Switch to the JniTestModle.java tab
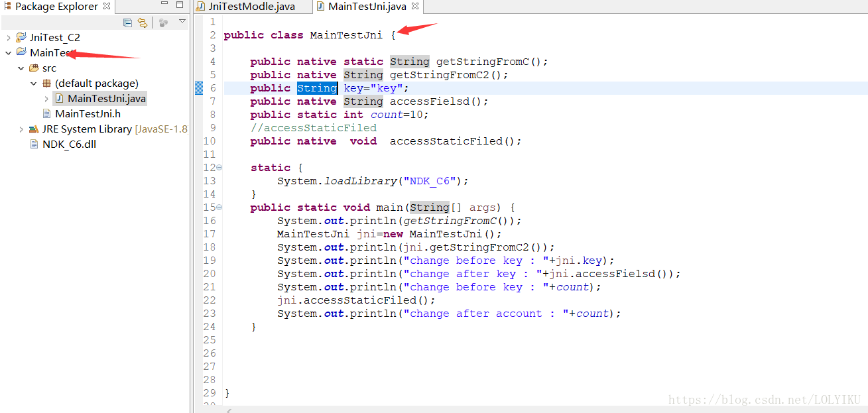868x413 pixels. click(252, 6)
